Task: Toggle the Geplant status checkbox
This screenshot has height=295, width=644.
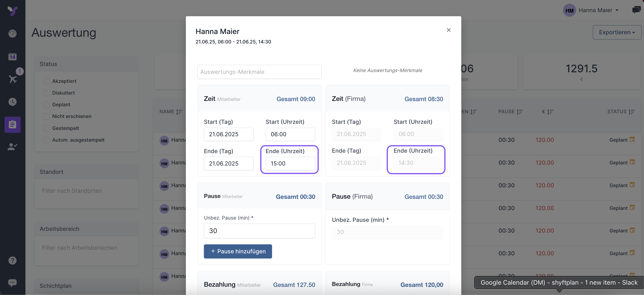Action: pos(47,104)
